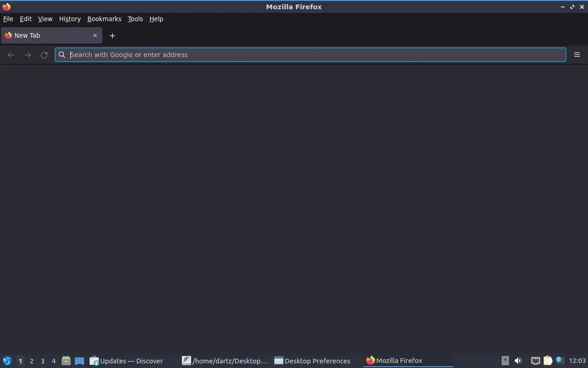The image size is (588, 368).
Task: Open the Firefox hamburger application menu
Action: pyautogui.click(x=577, y=55)
